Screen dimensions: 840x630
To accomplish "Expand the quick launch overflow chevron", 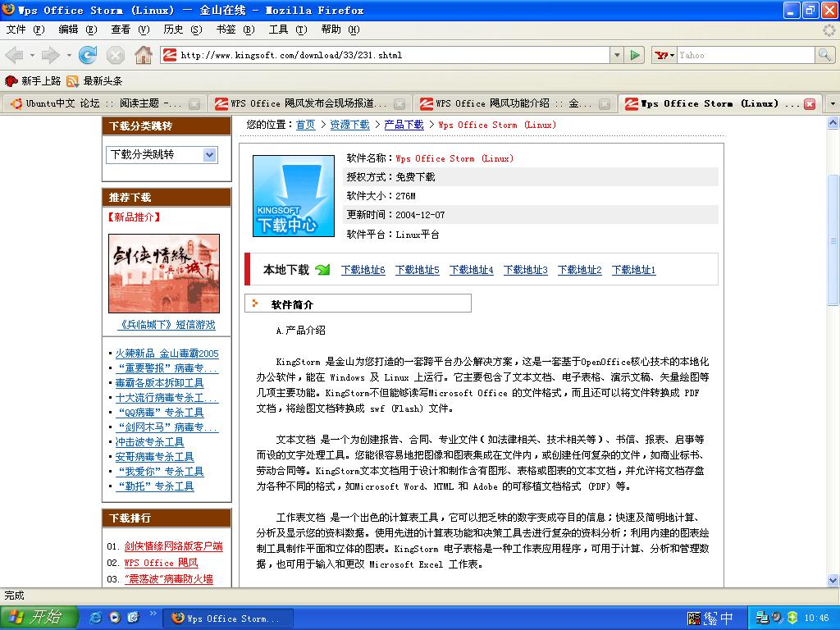I will tap(153, 614).
